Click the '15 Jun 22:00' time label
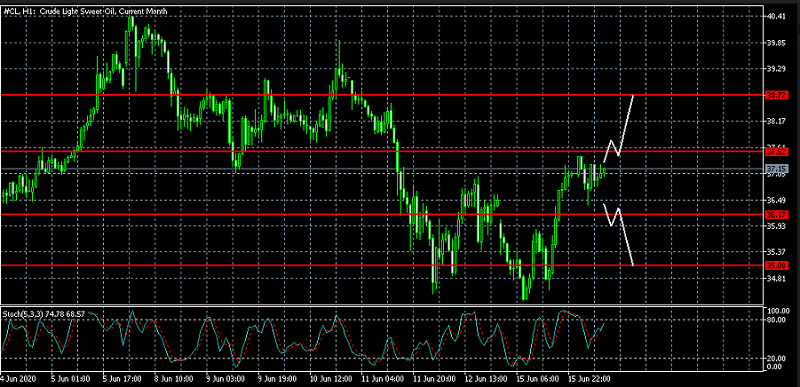 pyautogui.click(x=588, y=379)
